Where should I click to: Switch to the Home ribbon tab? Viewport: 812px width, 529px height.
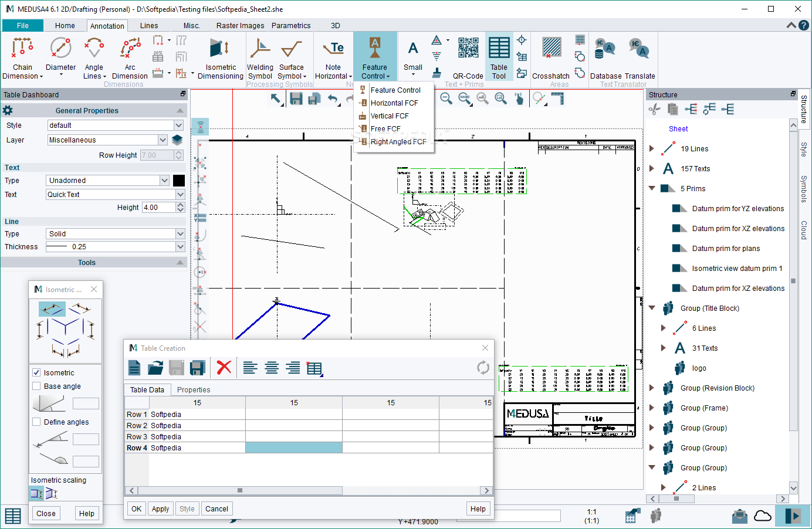[x=65, y=26]
